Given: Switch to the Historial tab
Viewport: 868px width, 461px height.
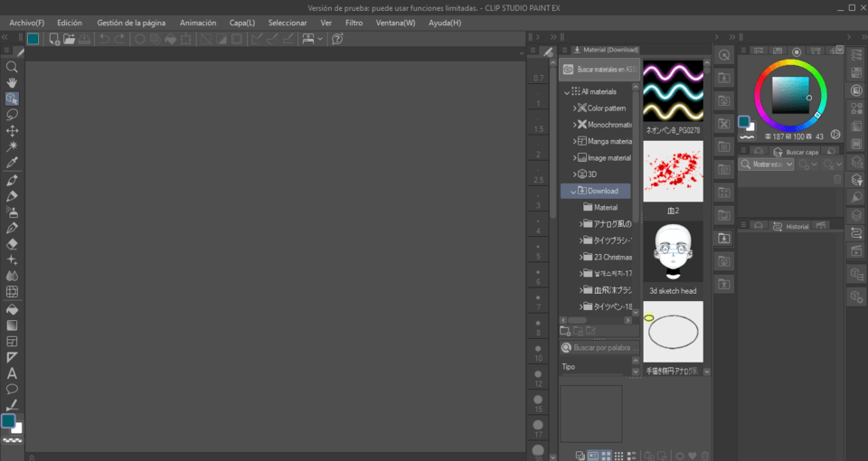Looking at the screenshot, I should 790,226.
